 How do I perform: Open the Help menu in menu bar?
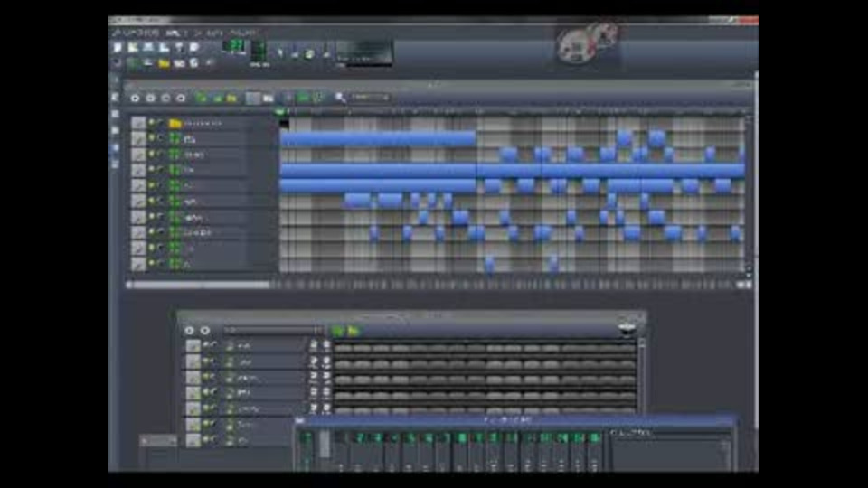coord(243,33)
